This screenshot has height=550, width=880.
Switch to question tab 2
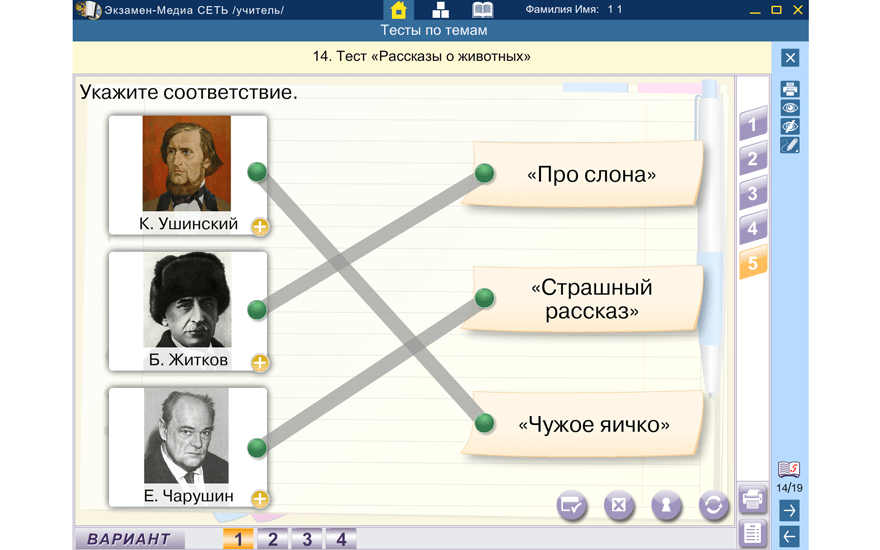tap(753, 159)
